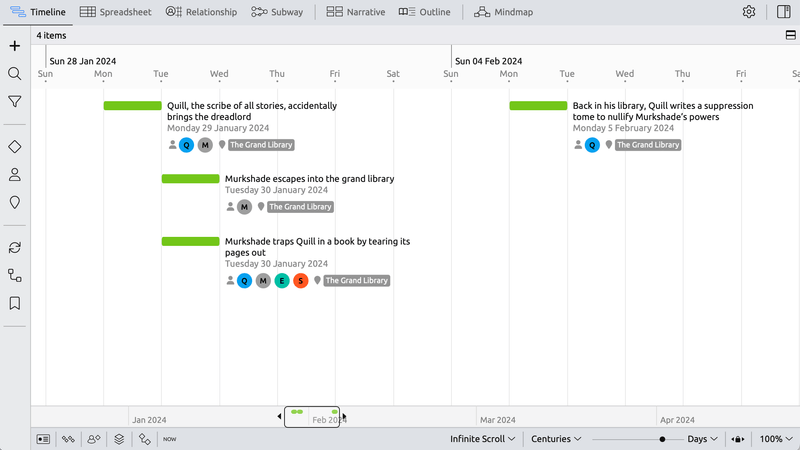Open the Days zoom range dropdown
Screen dimensions: 800x450
[702, 439]
